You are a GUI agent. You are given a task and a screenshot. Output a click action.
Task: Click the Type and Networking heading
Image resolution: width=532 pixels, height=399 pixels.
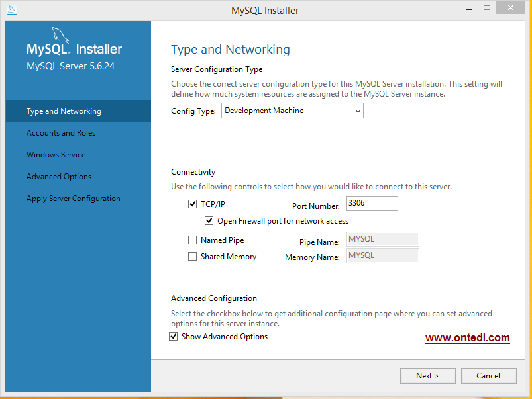tap(231, 50)
